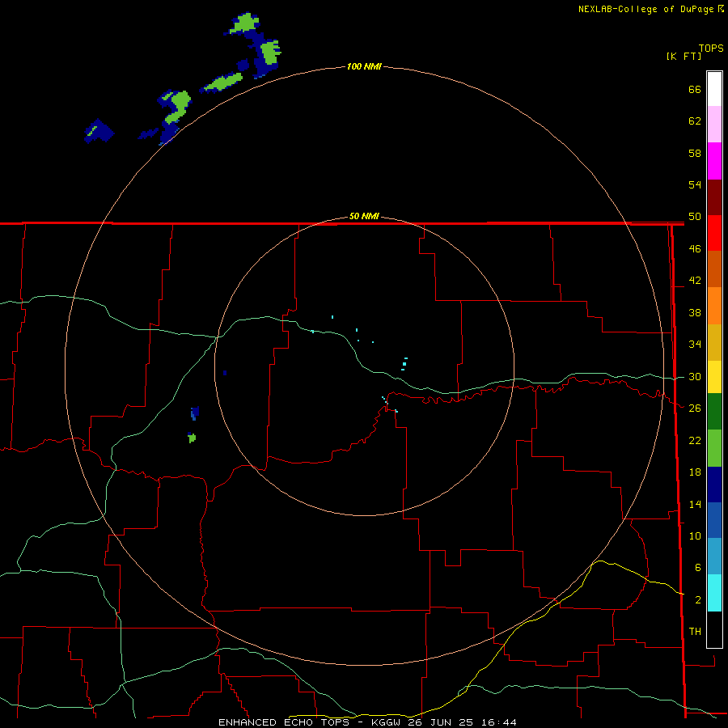
Task: Click the legend value "22"
Action: point(695,440)
